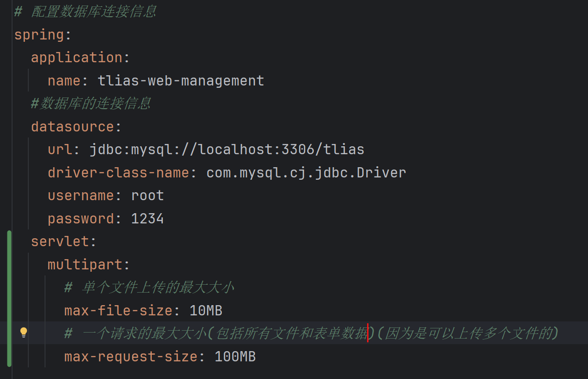The width and height of the screenshot is (588, 379).
Task: Click the jdbc:mysql localhost URL value
Action: click(x=226, y=150)
